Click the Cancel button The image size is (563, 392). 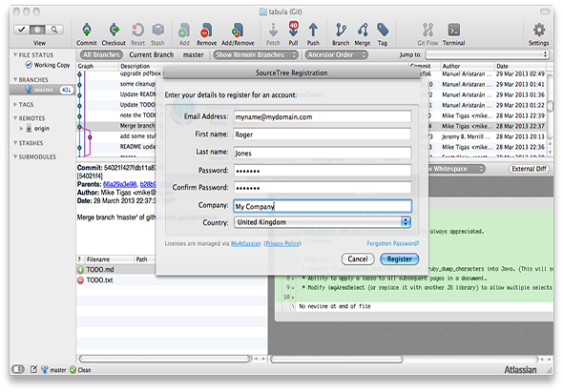click(x=358, y=259)
